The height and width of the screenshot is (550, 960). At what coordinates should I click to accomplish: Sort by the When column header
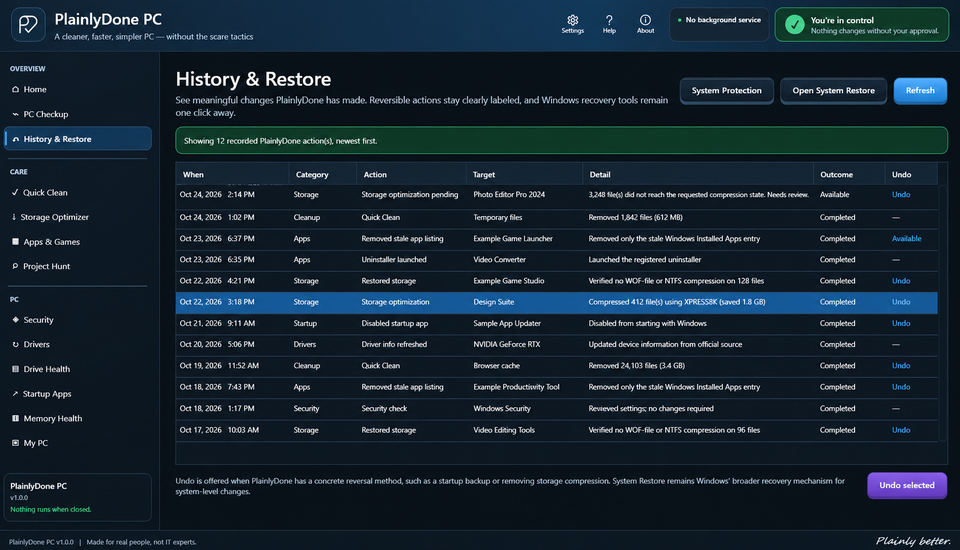pyautogui.click(x=232, y=175)
